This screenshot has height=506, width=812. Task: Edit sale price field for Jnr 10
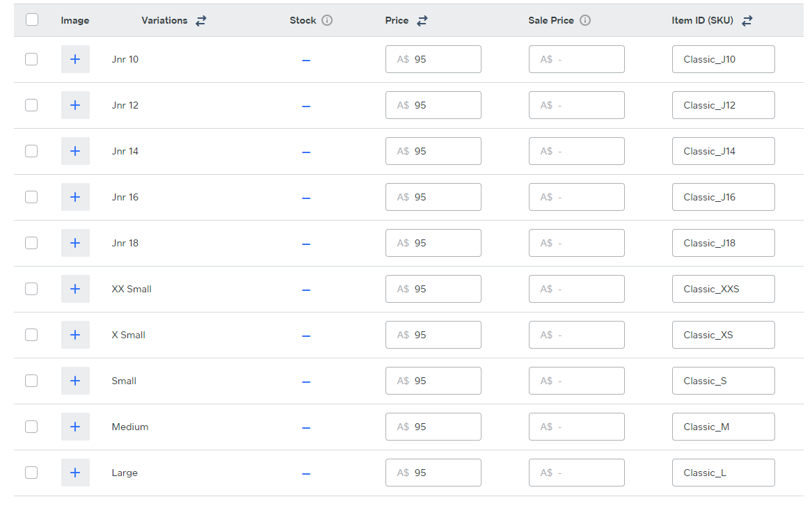577,59
